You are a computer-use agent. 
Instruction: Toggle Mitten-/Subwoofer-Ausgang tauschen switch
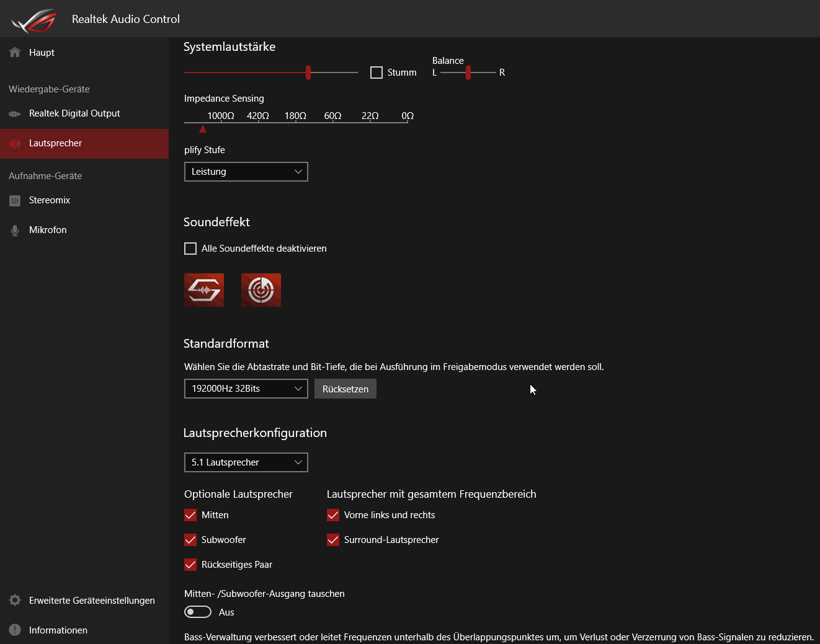(198, 612)
